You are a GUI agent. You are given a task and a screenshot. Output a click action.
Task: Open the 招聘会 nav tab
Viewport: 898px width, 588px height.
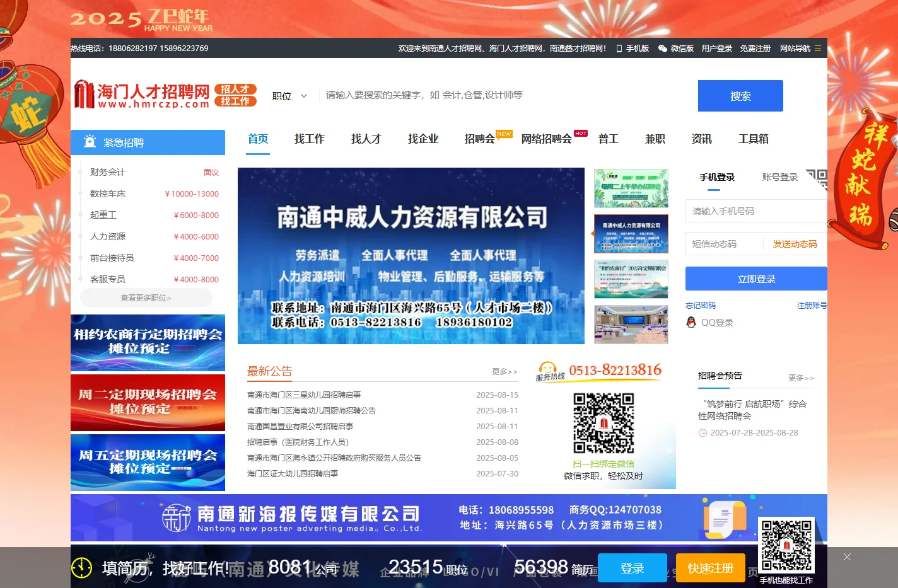480,139
